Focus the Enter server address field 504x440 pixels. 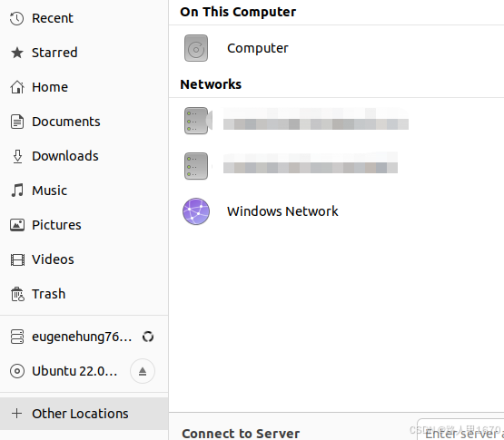click(x=460, y=430)
